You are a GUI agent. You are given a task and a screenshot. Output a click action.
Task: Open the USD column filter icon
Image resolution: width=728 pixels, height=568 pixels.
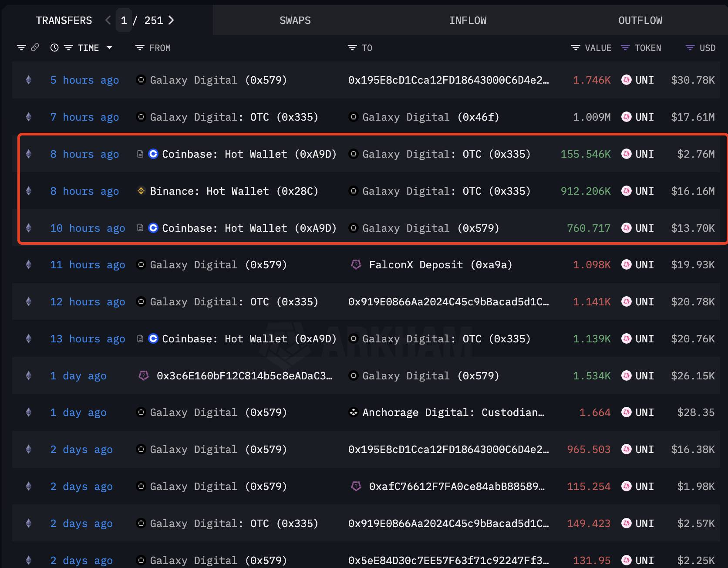pyautogui.click(x=690, y=48)
